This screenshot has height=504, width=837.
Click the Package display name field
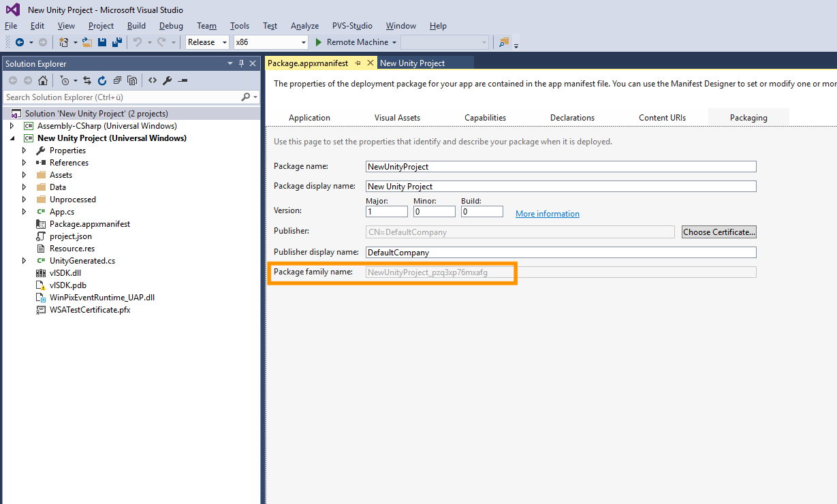[560, 187]
